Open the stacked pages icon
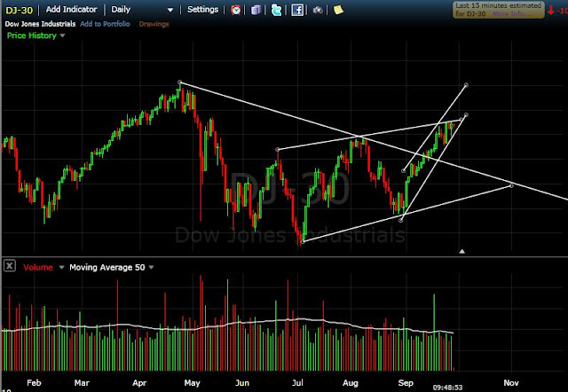568x392 pixels. (x=256, y=10)
